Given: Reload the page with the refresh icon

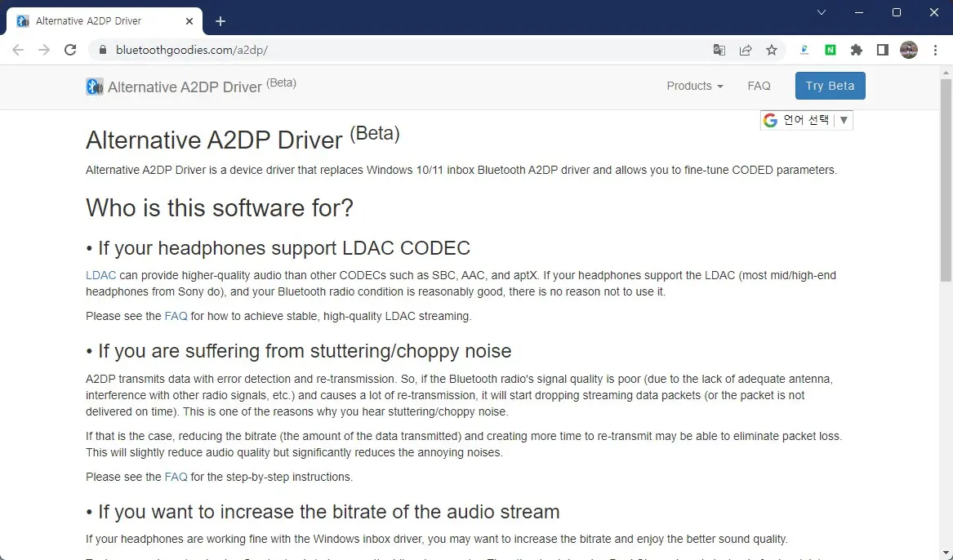Looking at the screenshot, I should coord(70,50).
